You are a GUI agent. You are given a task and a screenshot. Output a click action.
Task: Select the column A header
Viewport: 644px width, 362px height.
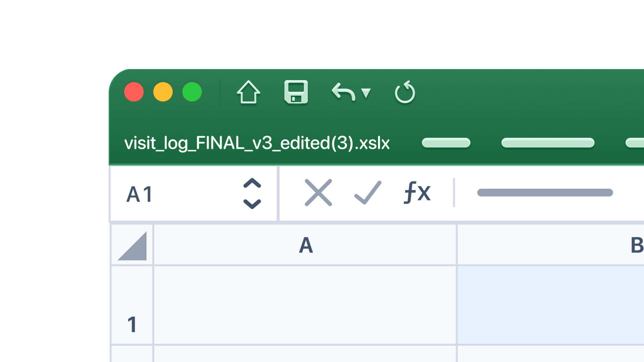(305, 245)
